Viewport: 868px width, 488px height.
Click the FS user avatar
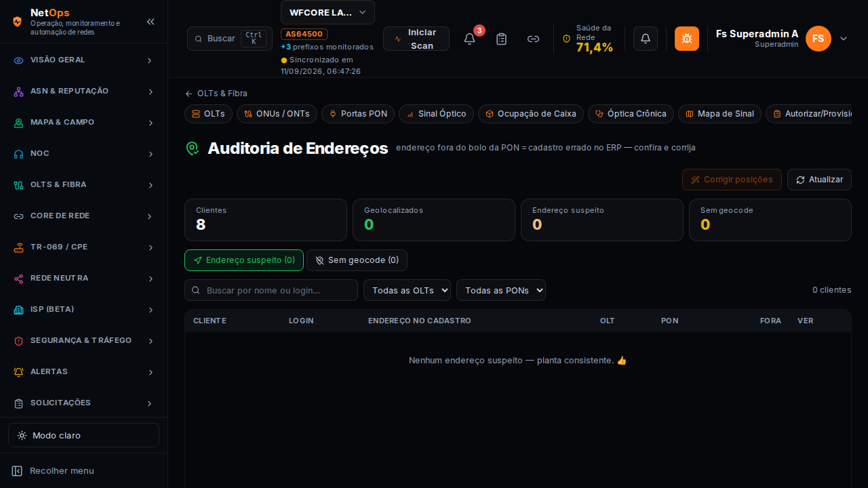click(x=818, y=39)
